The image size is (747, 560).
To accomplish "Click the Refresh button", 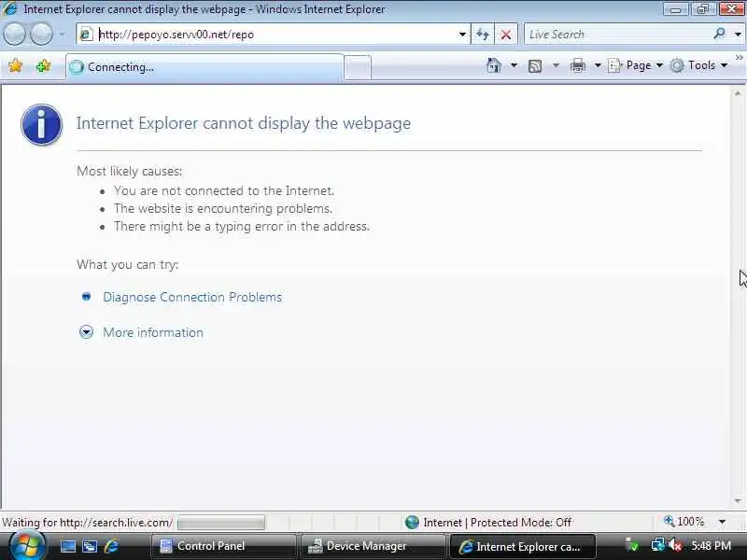I will pyautogui.click(x=483, y=35).
